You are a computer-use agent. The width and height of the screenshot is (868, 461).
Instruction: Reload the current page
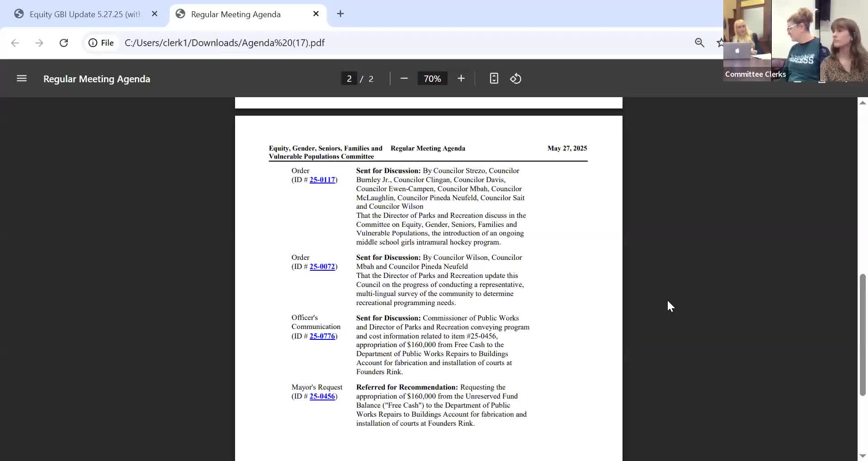(x=64, y=43)
